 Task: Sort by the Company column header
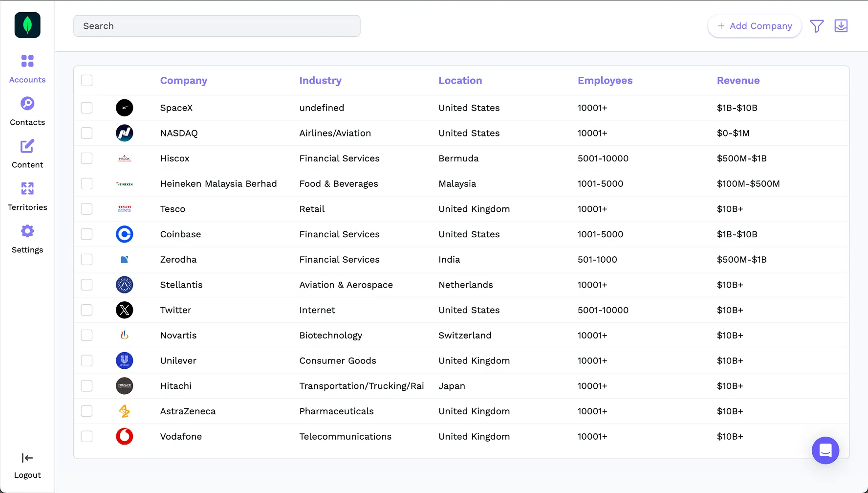[x=184, y=81]
